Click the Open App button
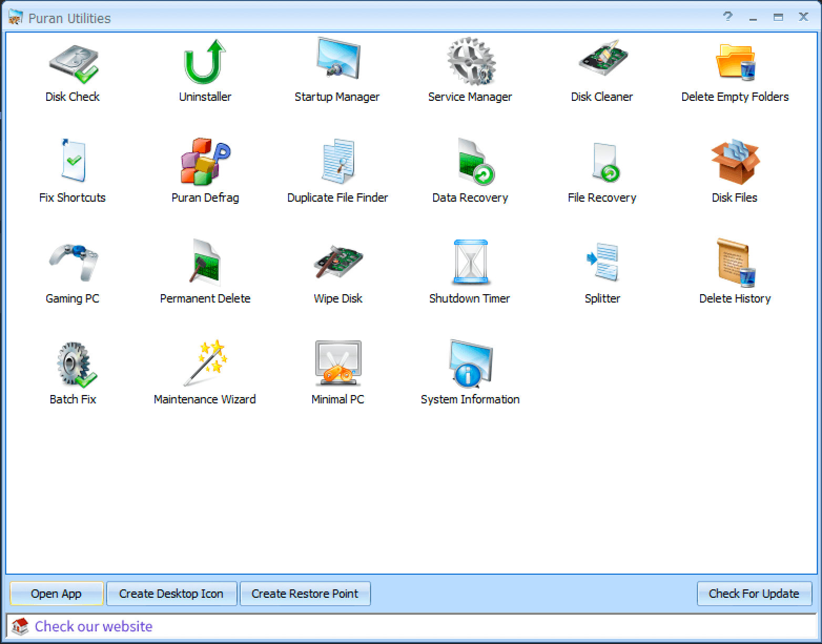The height and width of the screenshot is (644, 822). click(x=56, y=594)
